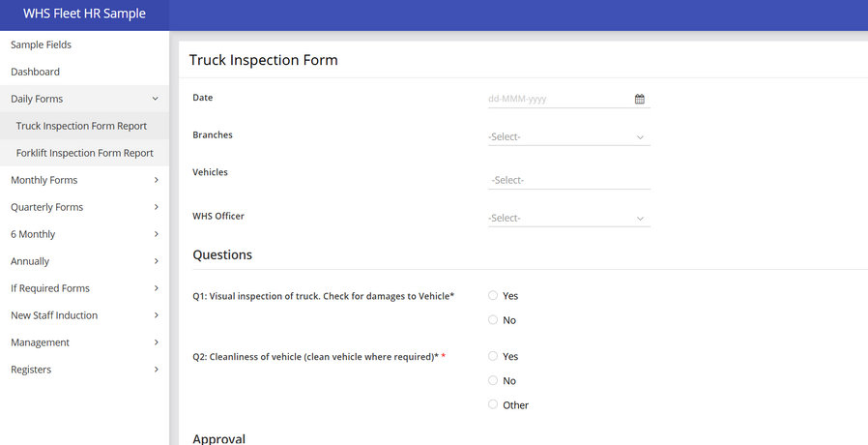Open the Branches dropdown

pos(568,136)
